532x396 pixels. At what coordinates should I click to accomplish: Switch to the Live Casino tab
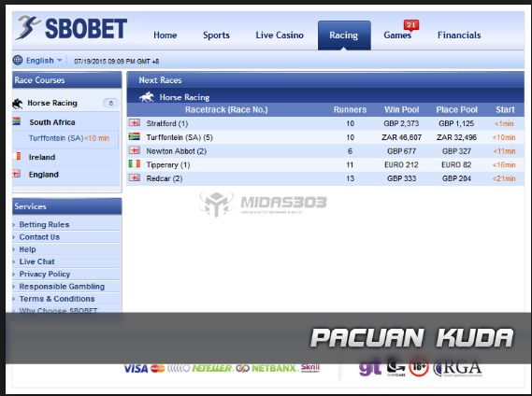point(280,35)
